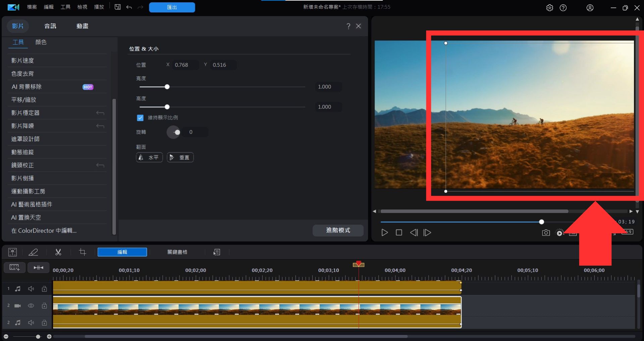Select the pen icon in timeline toolbar
The width and height of the screenshot is (644, 341).
tap(33, 252)
